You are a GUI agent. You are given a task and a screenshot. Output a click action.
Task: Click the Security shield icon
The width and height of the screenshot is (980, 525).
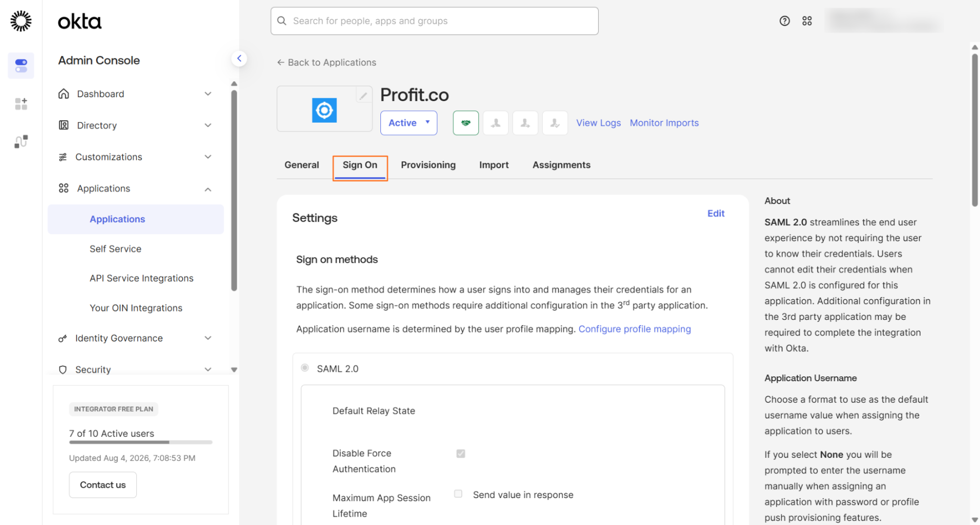pos(63,369)
